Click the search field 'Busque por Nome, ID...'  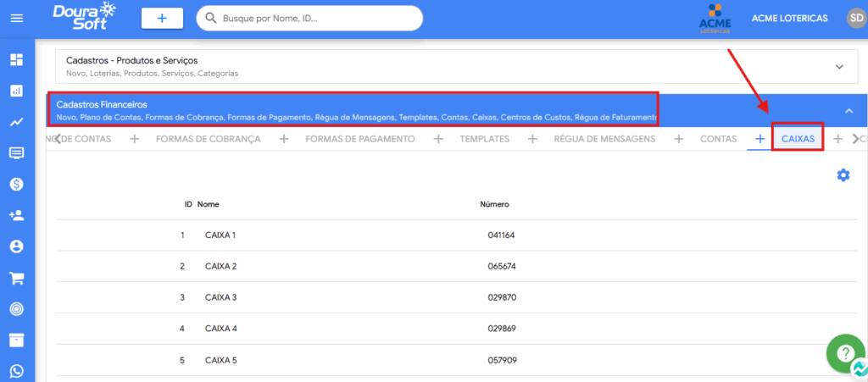pos(318,18)
